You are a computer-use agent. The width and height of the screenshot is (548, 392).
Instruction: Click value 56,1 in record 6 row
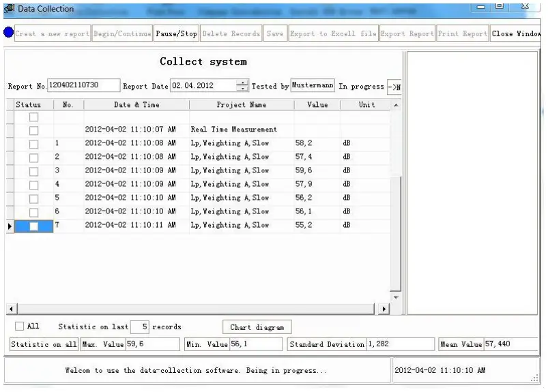pos(304,211)
